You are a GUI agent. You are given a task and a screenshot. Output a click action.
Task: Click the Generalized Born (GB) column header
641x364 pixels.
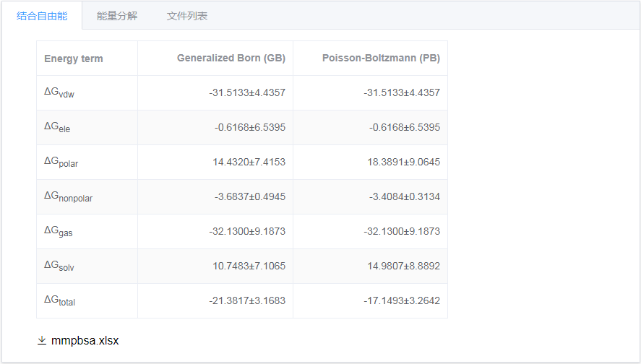pos(231,58)
